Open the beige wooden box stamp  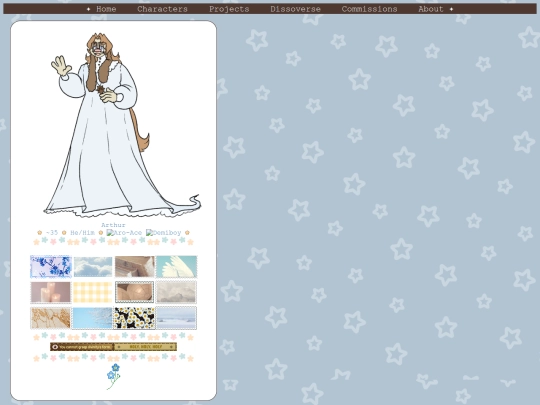coord(134,267)
